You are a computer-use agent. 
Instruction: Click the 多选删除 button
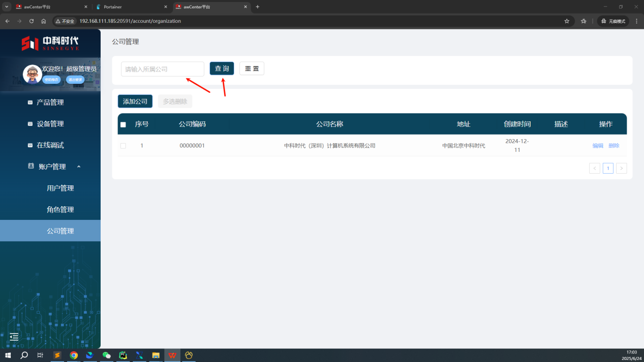pos(175,102)
